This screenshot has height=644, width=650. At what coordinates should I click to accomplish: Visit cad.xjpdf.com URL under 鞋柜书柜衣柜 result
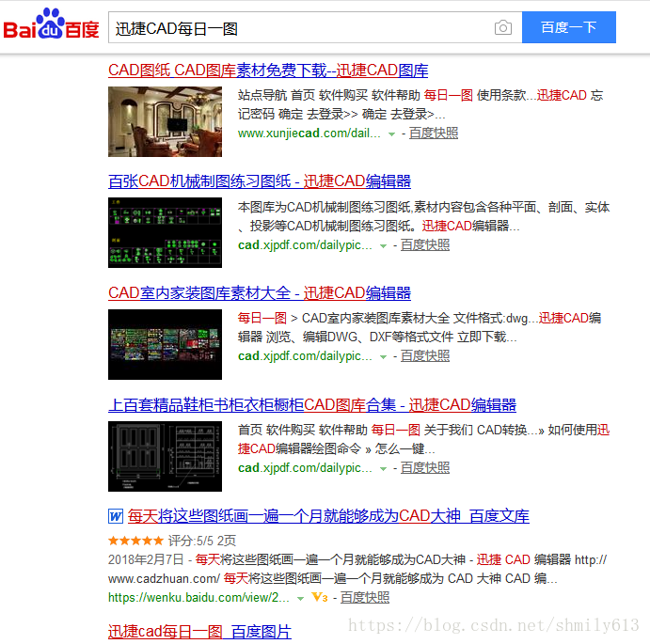pyautogui.click(x=305, y=468)
